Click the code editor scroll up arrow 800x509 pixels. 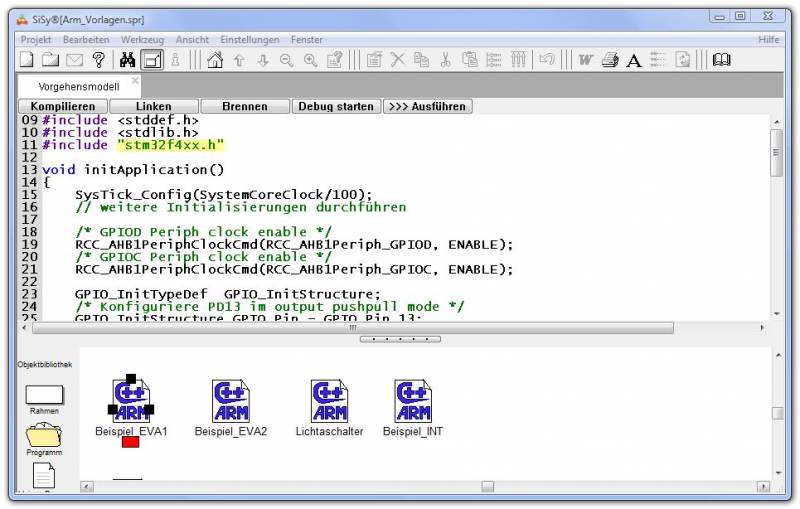point(776,122)
